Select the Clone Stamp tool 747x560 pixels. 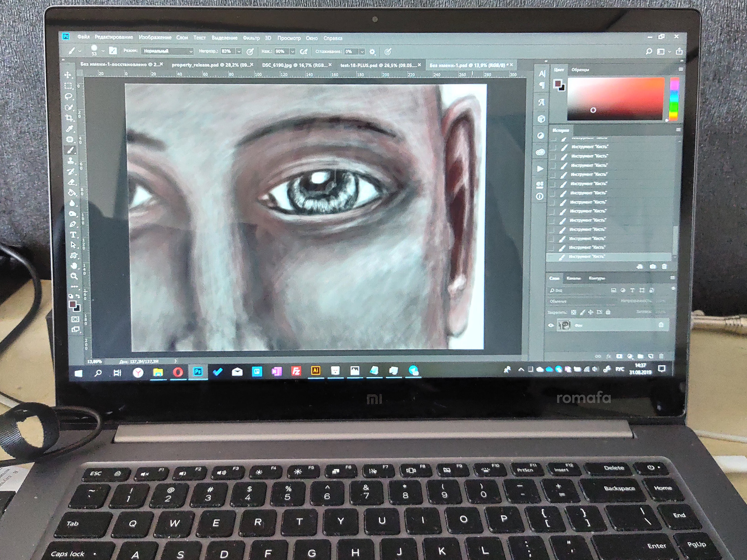71,161
